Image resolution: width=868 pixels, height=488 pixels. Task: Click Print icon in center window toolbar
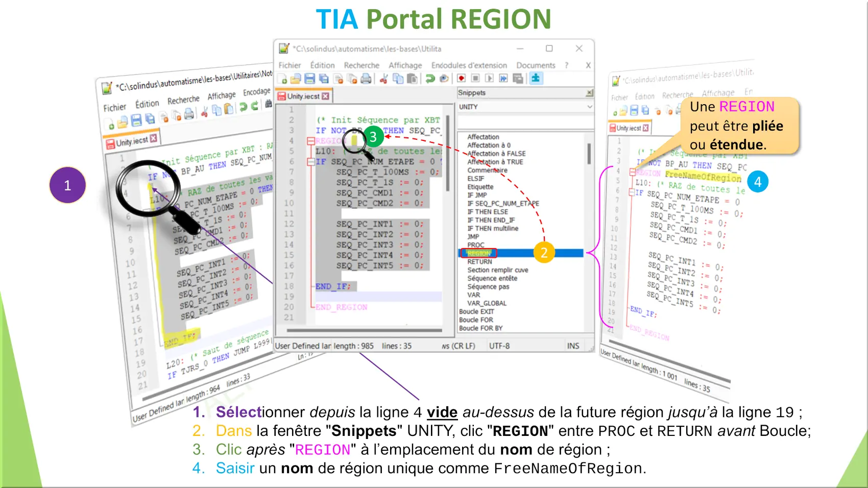[x=366, y=79]
